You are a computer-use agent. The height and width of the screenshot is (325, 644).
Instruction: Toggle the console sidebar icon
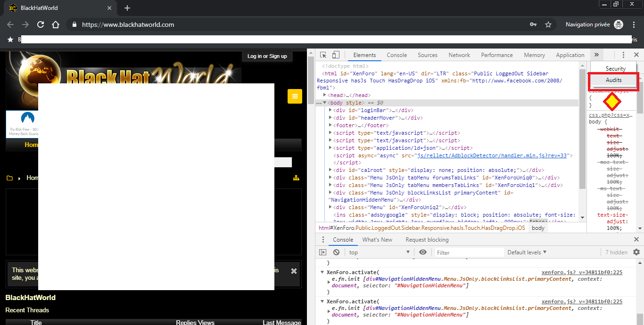323,252
